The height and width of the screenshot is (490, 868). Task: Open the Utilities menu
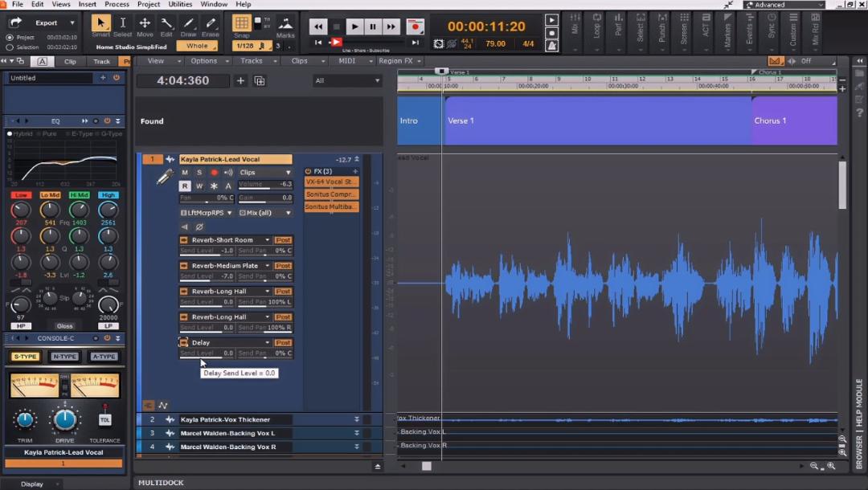(x=180, y=4)
